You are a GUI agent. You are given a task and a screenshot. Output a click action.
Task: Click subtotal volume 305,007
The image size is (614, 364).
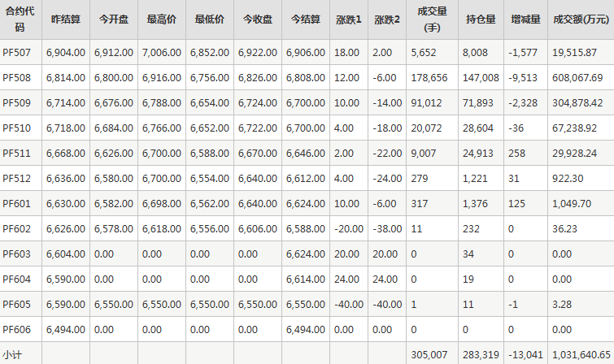(x=429, y=355)
